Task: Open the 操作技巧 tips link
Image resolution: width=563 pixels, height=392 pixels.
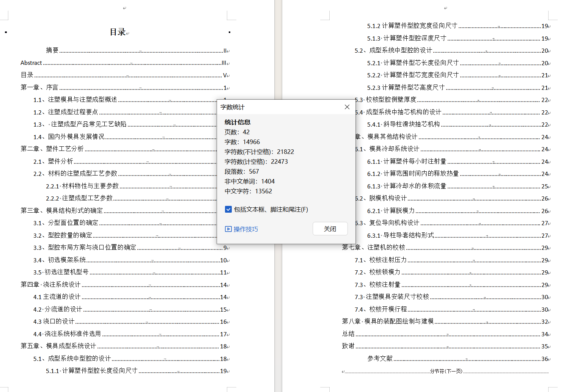Action: click(242, 229)
